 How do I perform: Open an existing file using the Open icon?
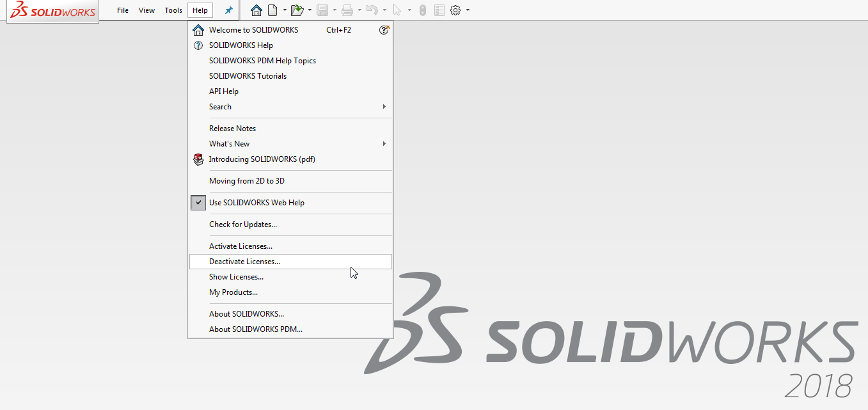pos(297,10)
